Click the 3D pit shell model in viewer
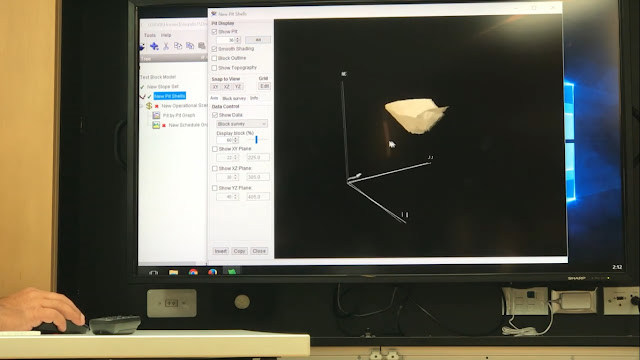This screenshot has height=360, width=640. (x=416, y=115)
